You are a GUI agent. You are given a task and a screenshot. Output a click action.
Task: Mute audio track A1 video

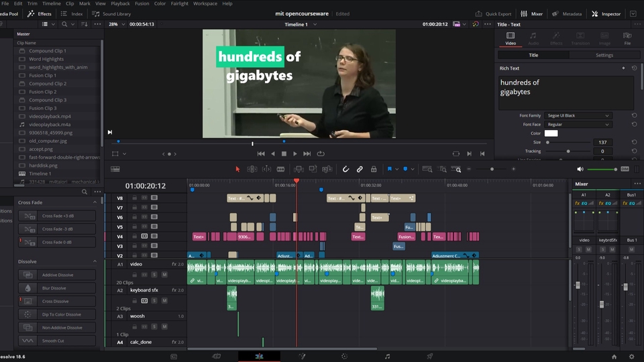point(164,275)
